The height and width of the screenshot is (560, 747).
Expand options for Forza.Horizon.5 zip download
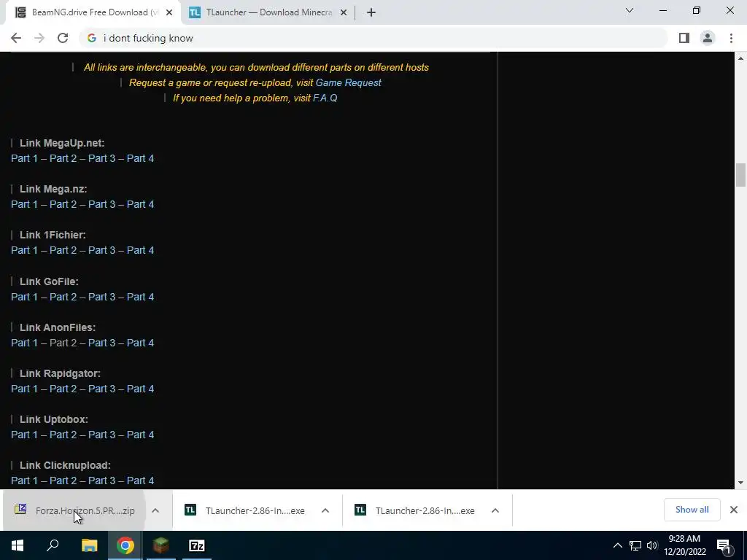(x=155, y=510)
